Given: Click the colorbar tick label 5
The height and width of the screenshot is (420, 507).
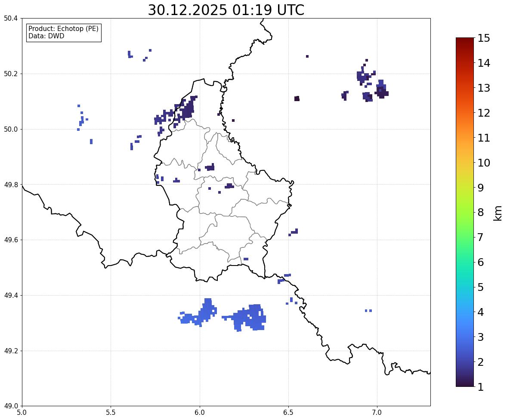Looking at the screenshot, I should [480, 287].
